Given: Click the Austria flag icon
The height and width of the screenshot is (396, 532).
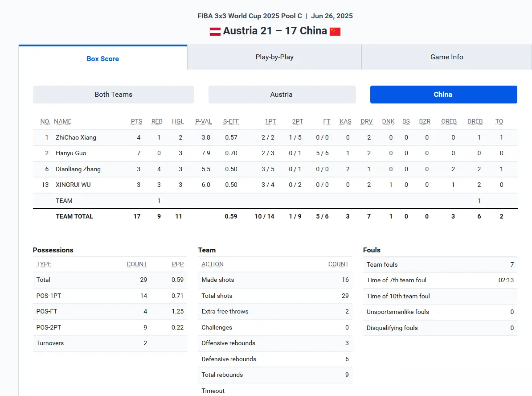Looking at the screenshot, I should [215, 31].
